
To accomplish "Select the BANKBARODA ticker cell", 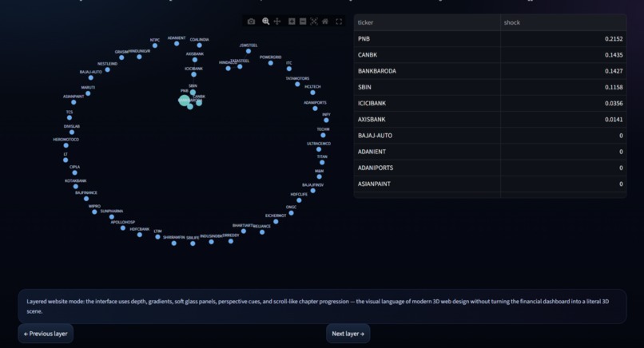I will pos(427,71).
